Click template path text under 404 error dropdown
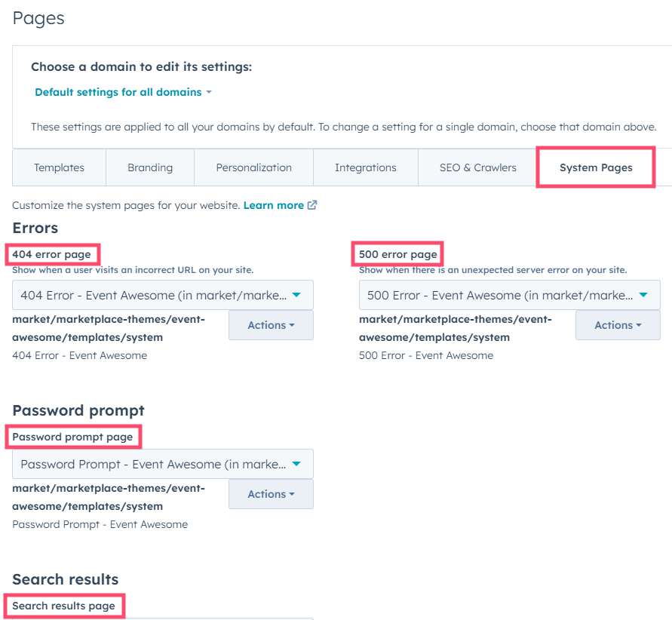This screenshot has width=672, height=620. [109, 329]
